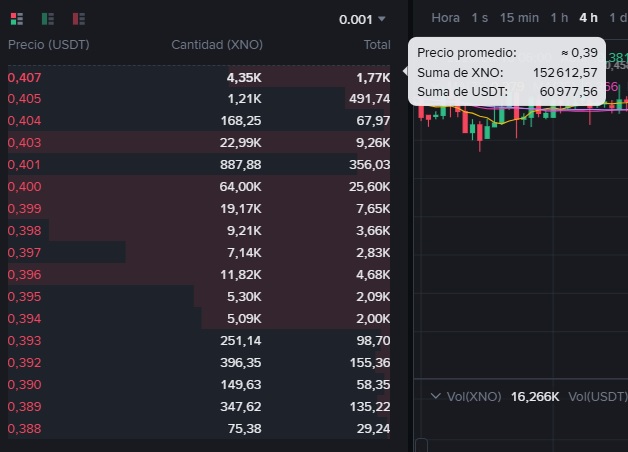Click the Suma de USDT value in tooltip
Viewport: 628px width, 452px height.
coord(569,92)
